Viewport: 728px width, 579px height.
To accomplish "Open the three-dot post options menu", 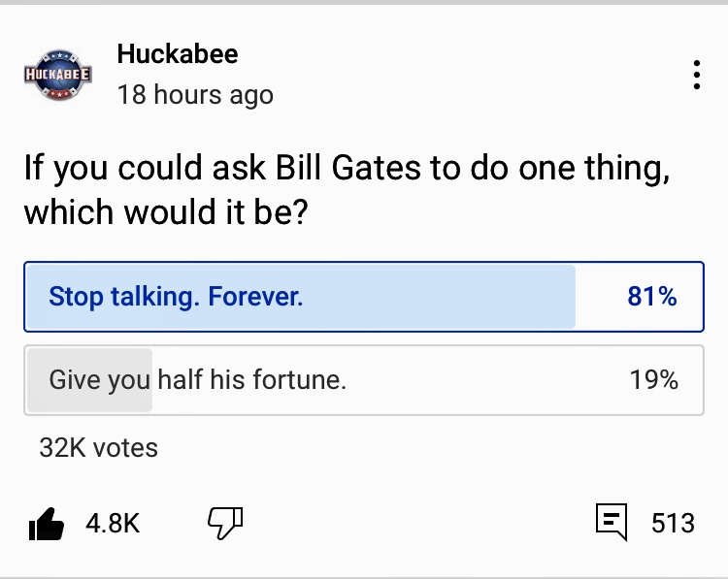I will (x=696, y=75).
